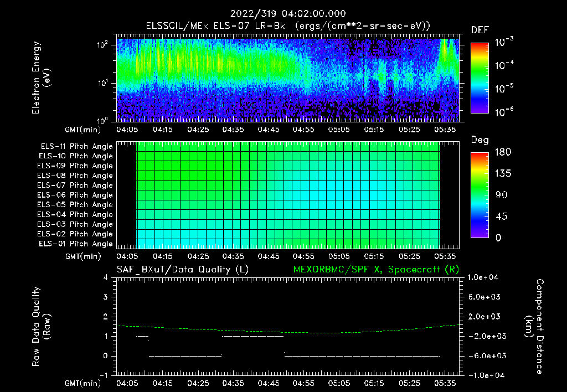Click the electron energy spectrogram plot
The image size is (567, 392).
[288, 78]
